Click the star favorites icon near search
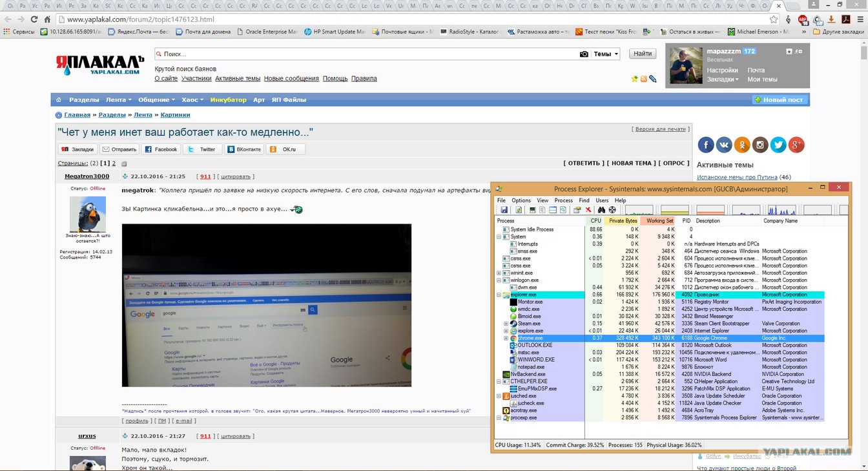This screenshot has width=868, height=471. point(634,79)
